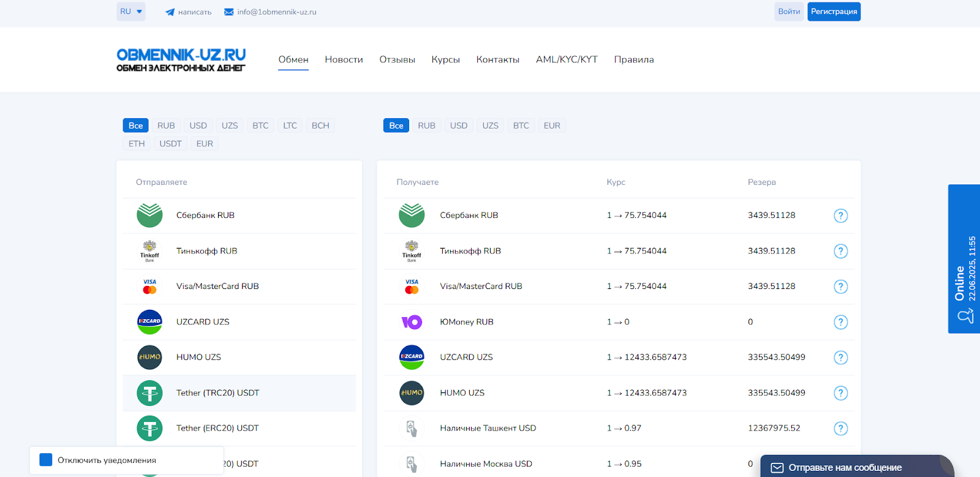Go to the Отзывы page
This screenshot has width=980, height=477.
[x=397, y=59]
